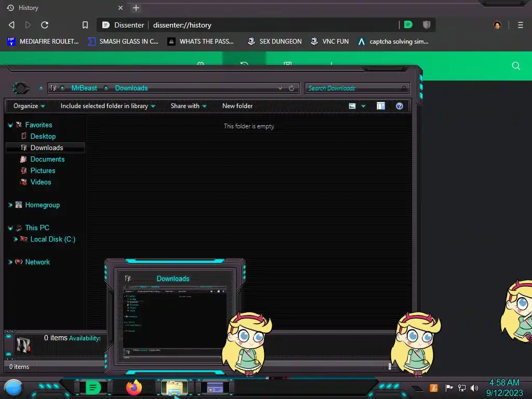Select This PC in the navigation pane

(x=37, y=228)
